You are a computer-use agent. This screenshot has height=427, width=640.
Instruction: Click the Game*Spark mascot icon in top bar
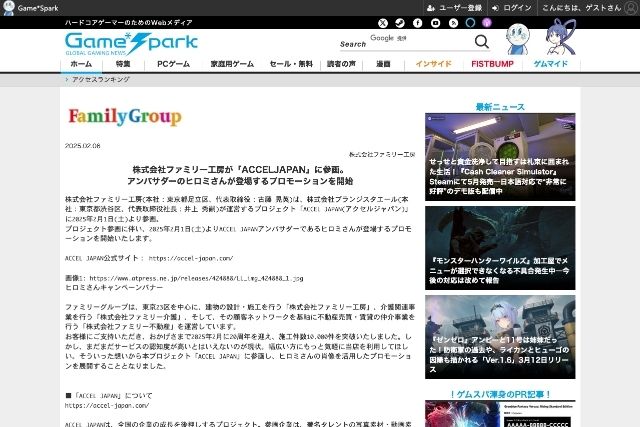coord(9,8)
